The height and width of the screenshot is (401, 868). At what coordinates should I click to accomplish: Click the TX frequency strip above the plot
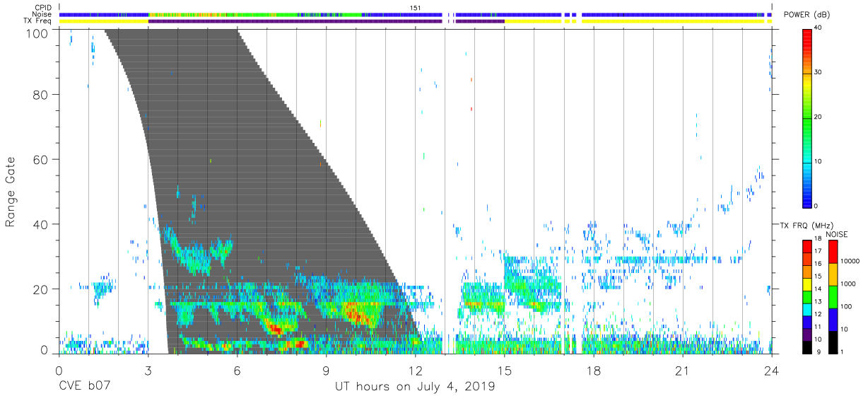point(415,21)
